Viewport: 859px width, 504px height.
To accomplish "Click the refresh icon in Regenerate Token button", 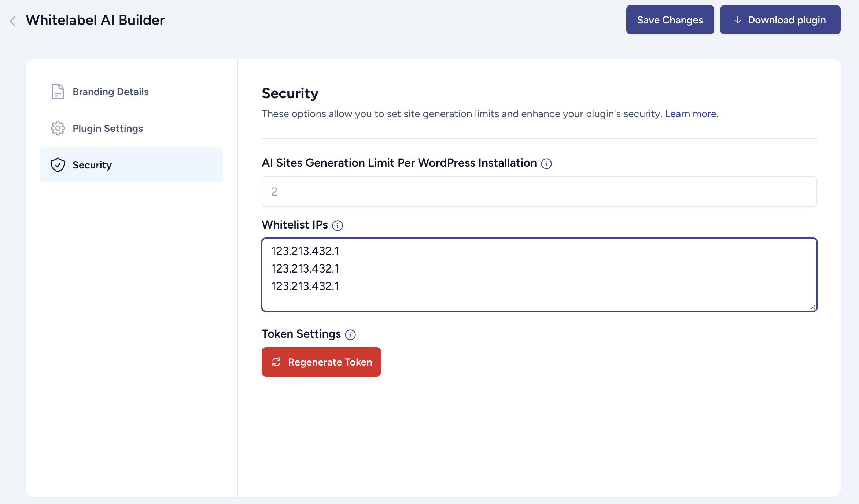I will tap(276, 362).
